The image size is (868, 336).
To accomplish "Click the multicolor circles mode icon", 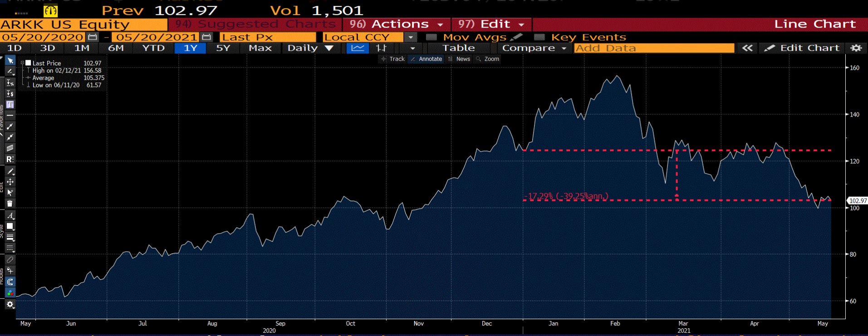I will [10, 293].
